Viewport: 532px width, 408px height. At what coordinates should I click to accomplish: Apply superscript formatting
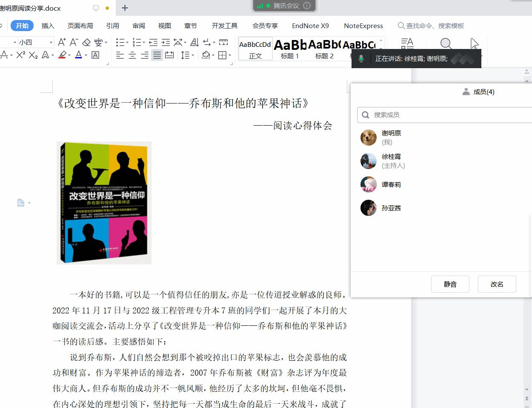(21, 55)
